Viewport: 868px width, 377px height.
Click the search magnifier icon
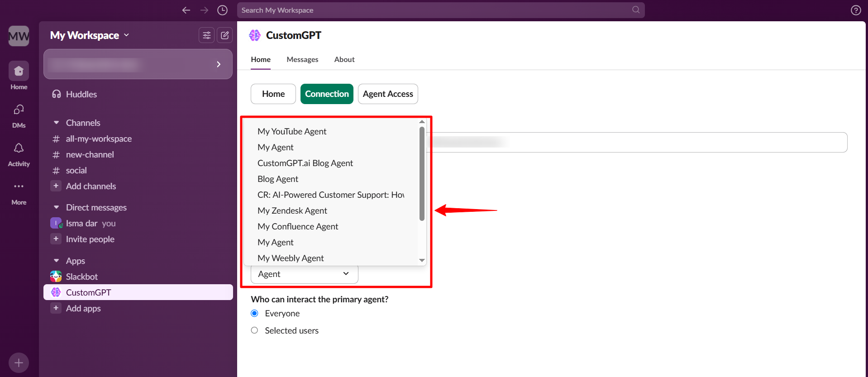tap(636, 10)
